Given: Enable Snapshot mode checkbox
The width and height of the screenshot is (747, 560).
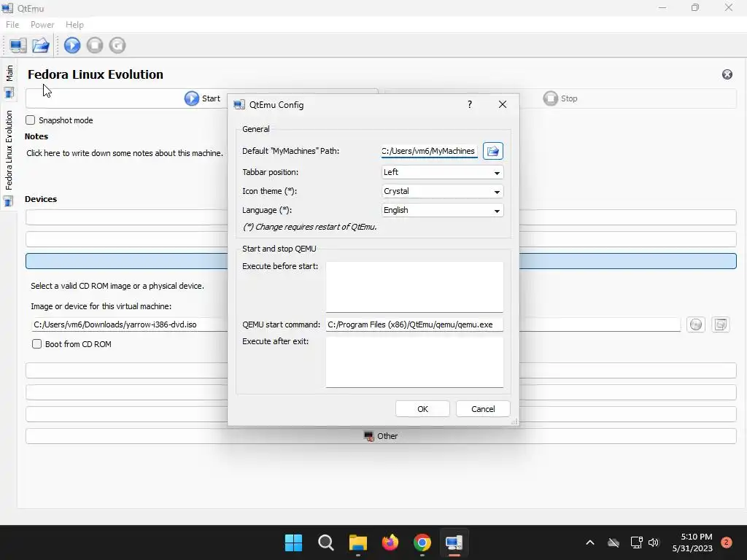Looking at the screenshot, I should 31,120.
